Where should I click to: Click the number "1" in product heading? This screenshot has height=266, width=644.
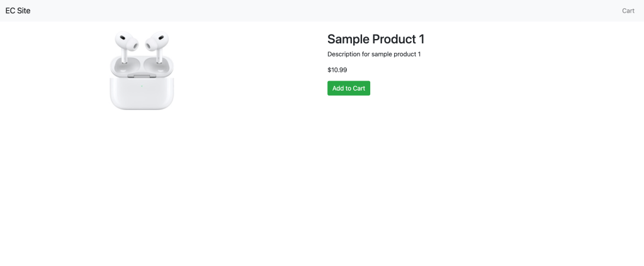(421, 39)
